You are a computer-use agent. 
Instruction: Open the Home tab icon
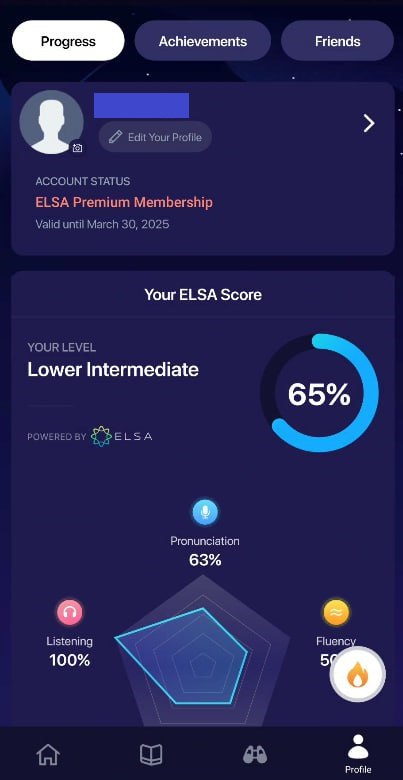48,755
